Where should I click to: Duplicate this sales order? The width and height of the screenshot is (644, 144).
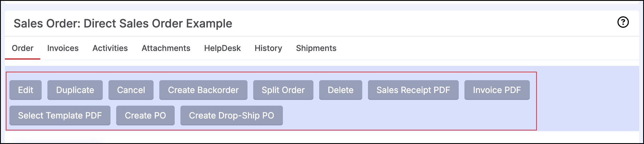pyautogui.click(x=75, y=90)
